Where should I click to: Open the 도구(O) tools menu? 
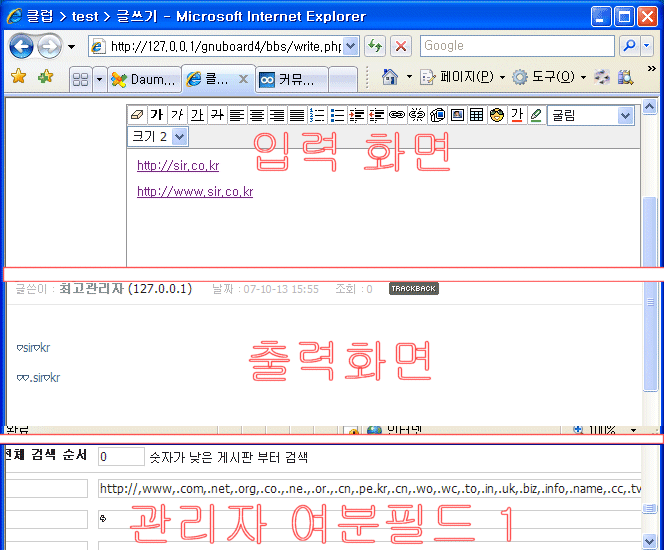546,77
